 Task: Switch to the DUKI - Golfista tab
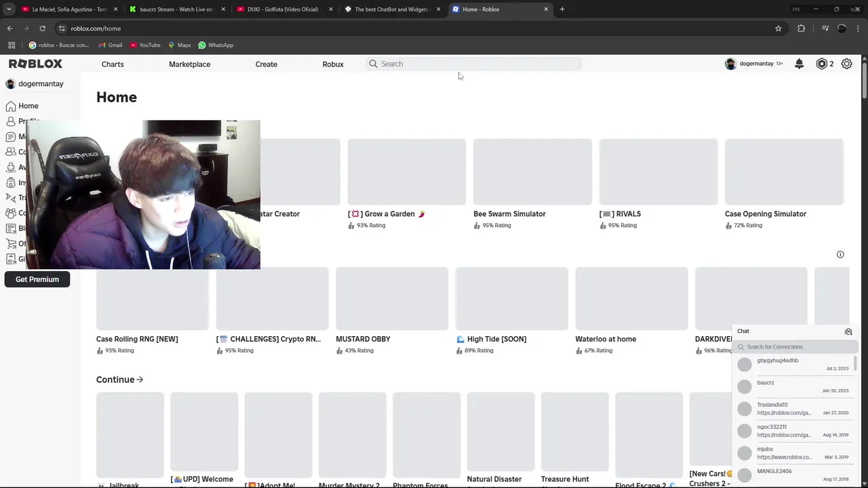click(285, 9)
